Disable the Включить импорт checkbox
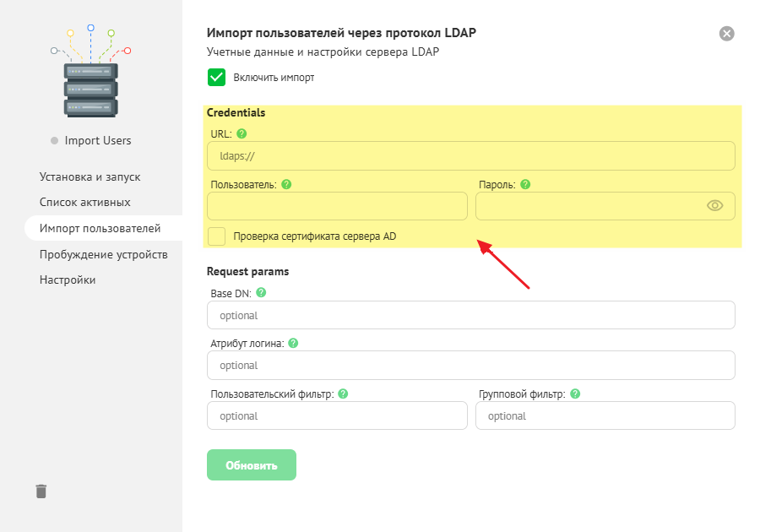 (216, 78)
